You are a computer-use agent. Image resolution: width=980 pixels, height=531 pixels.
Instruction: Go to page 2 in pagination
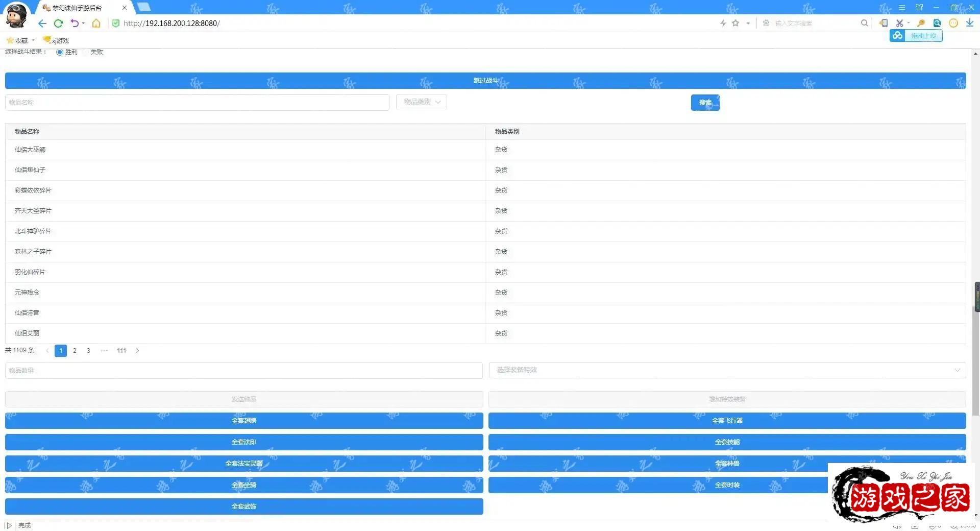tap(75, 351)
